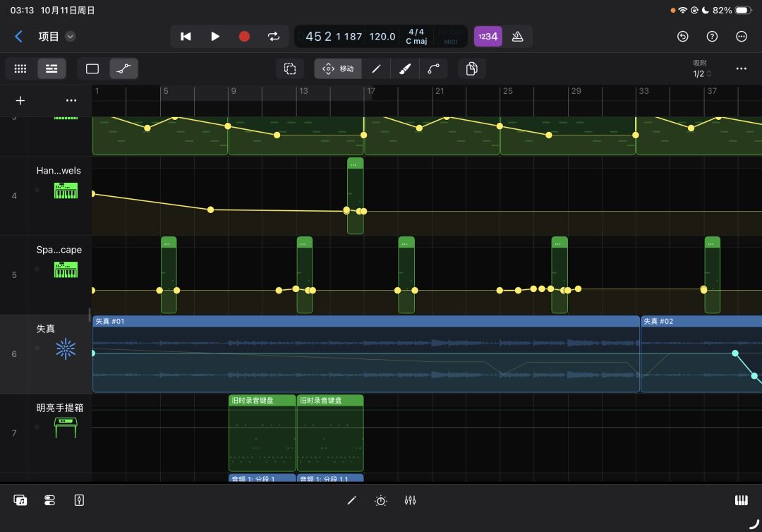
Task: Select the 失真 #01 audio region
Action: (366, 353)
